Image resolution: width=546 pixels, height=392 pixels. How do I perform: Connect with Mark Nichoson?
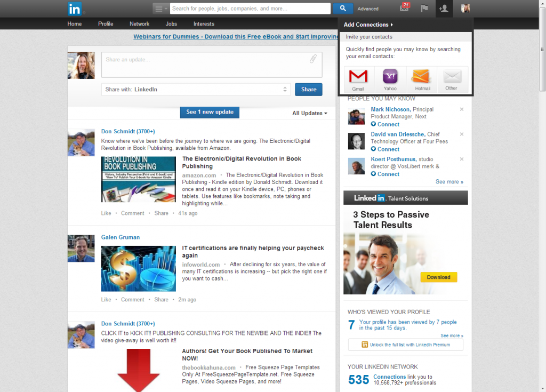click(385, 124)
